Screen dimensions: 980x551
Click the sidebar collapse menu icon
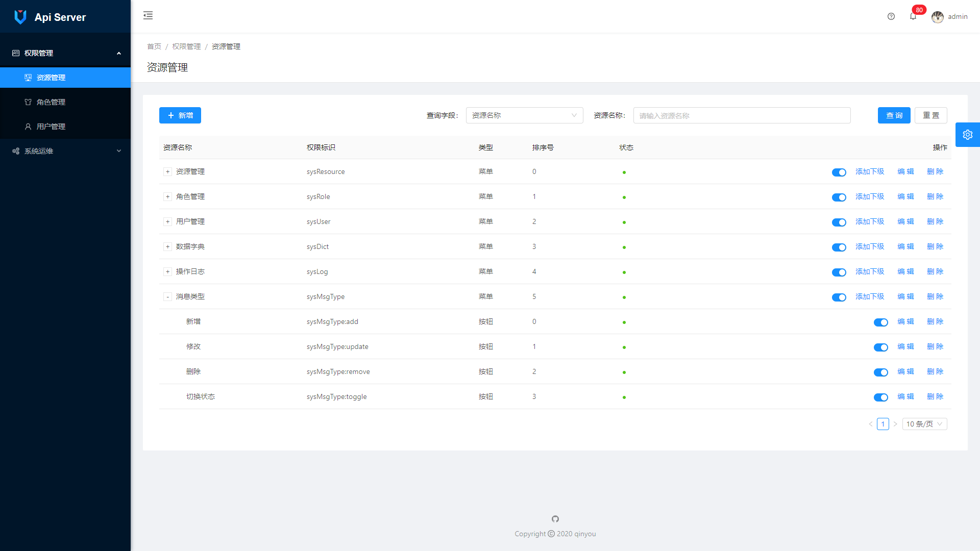click(x=148, y=15)
